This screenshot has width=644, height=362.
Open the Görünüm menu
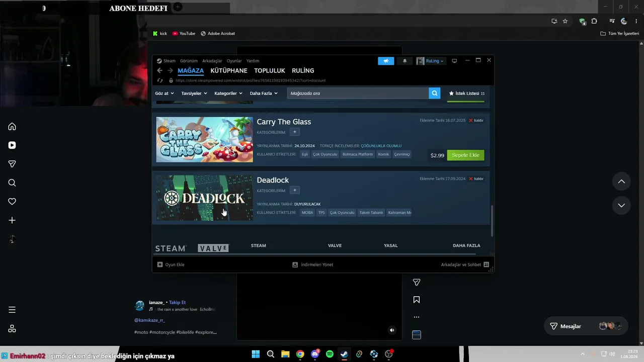click(x=189, y=61)
